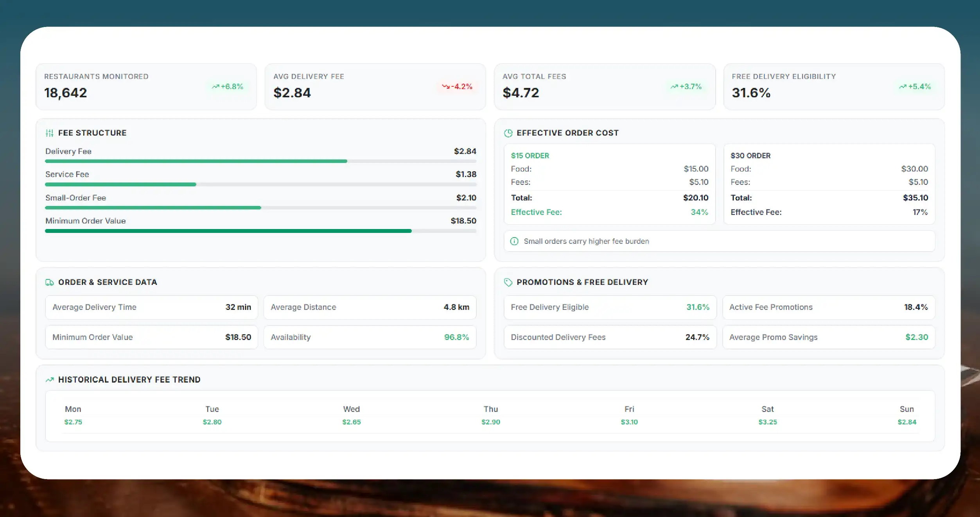
Task: Select the $30 ORDER heading
Action: [x=750, y=156]
